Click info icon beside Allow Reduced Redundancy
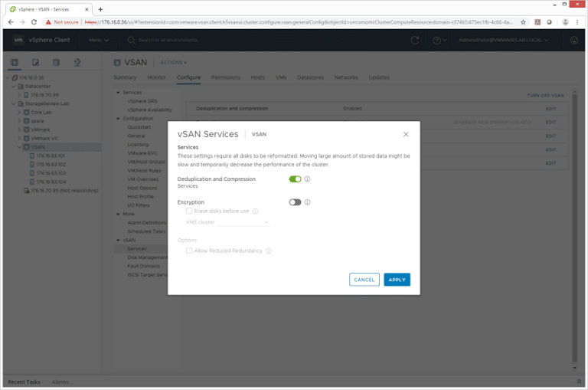Screen dimensions: 588x390 coord(269,251)
